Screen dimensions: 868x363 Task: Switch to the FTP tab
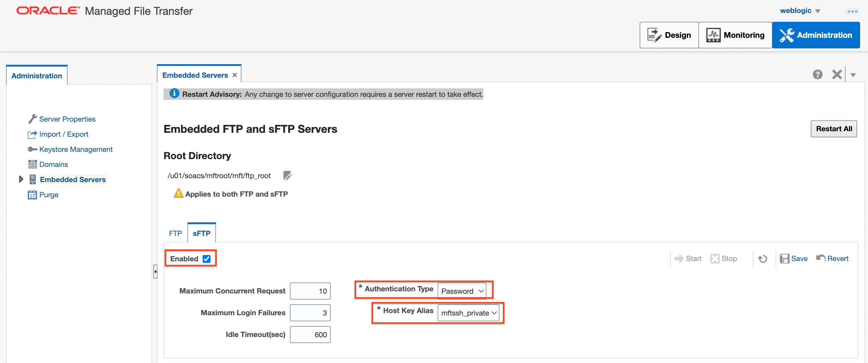pos(175,233)
